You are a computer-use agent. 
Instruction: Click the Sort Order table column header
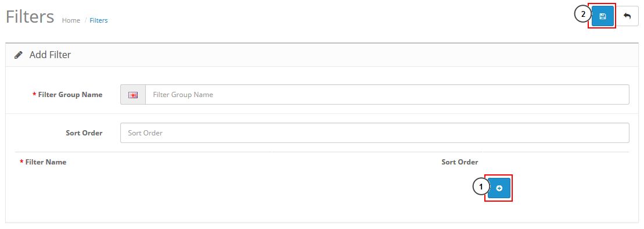coord(459,162)
